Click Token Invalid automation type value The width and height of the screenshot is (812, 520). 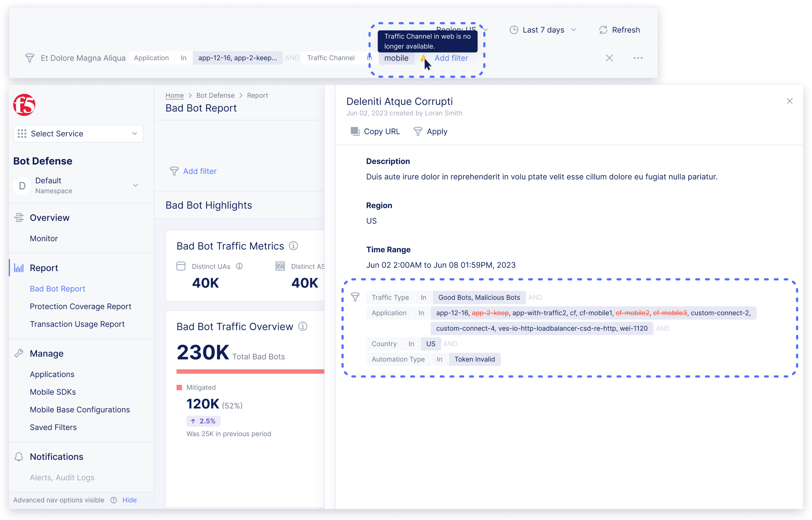pos(475,359)
